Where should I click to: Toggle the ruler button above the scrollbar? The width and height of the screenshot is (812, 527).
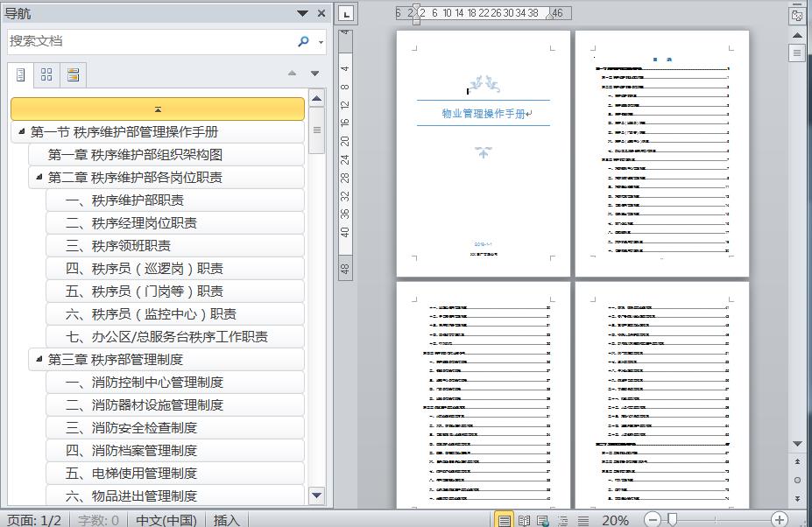797,15
